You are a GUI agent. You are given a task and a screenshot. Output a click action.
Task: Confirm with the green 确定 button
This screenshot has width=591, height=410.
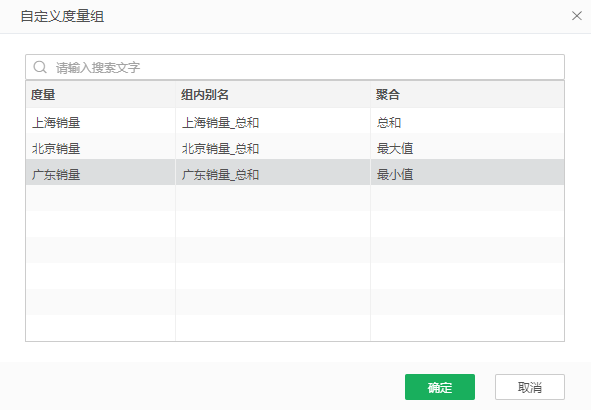pos(439,387)
